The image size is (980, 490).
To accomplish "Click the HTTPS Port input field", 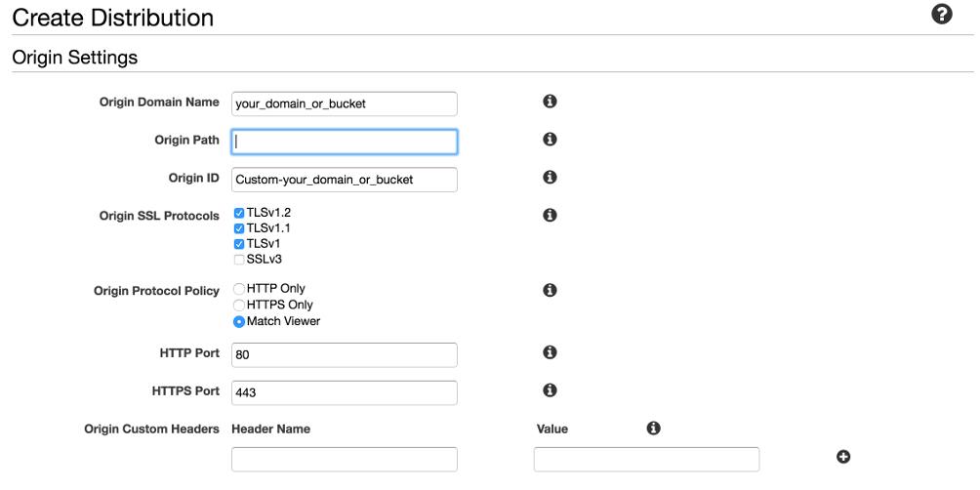I will 345,392.
